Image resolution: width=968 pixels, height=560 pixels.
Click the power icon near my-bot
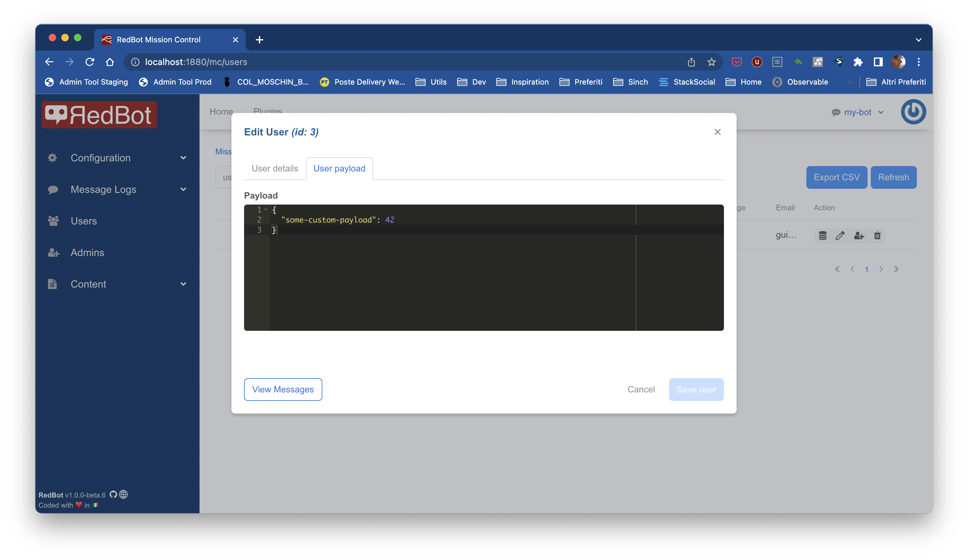coord(913,112)
